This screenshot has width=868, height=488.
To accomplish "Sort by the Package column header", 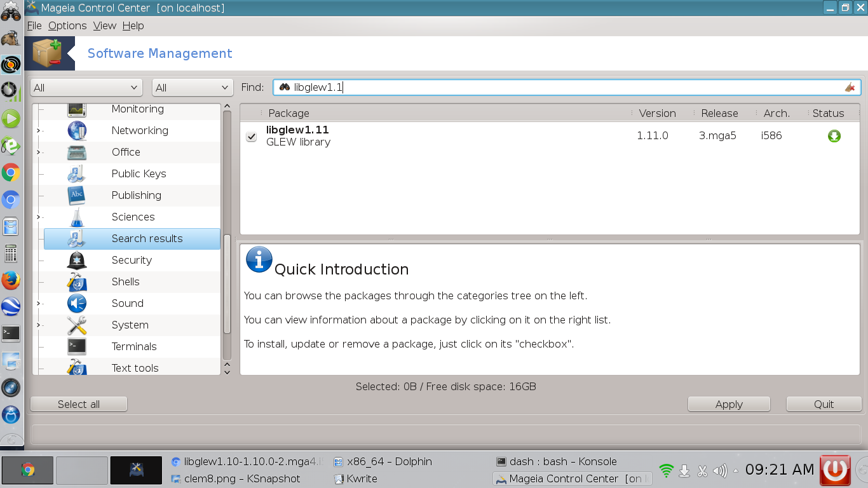I will pos(289,113).
